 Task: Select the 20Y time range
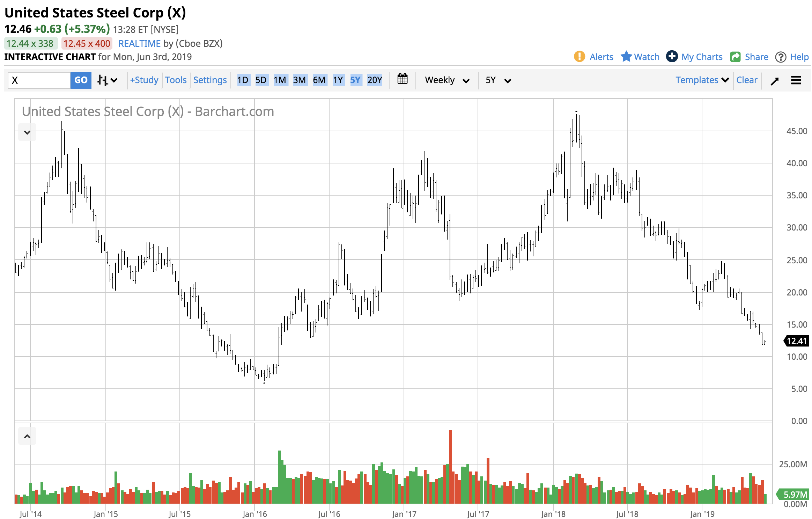pyautogui.click(x=375, y=80)
